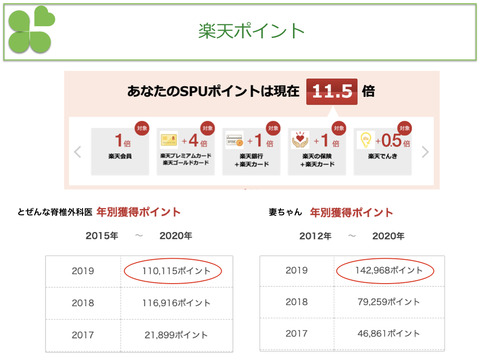480x360 pixels.
Task: Click the 対象 badge on 楽天でんき card
Action: pos(404,128)
